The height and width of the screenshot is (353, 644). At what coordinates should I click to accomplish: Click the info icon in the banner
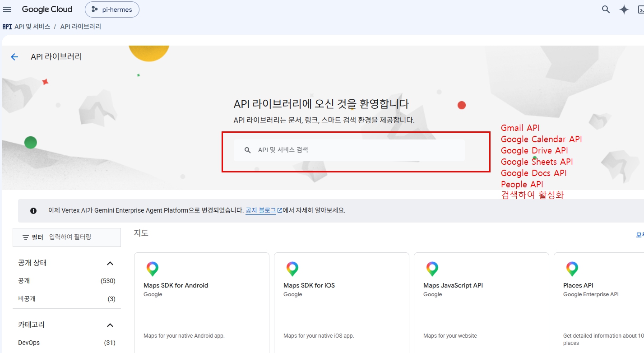coord(33,211)
